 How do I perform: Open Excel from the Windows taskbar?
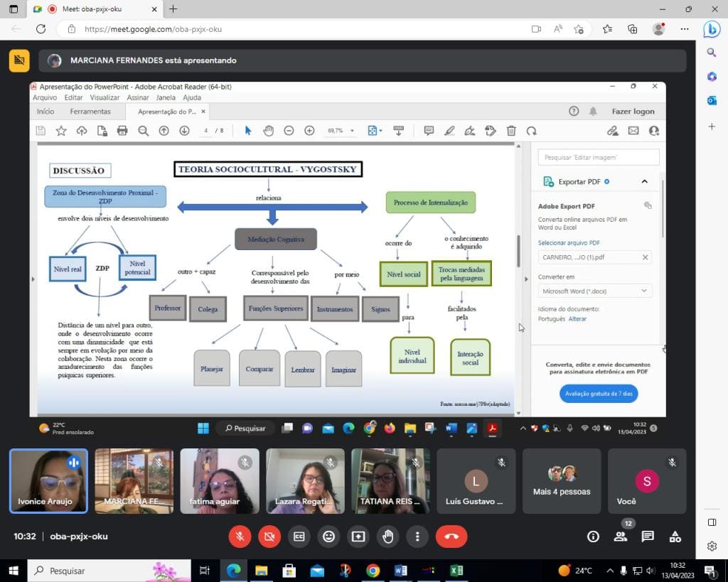pyautogui.click(x=456, y=571)
